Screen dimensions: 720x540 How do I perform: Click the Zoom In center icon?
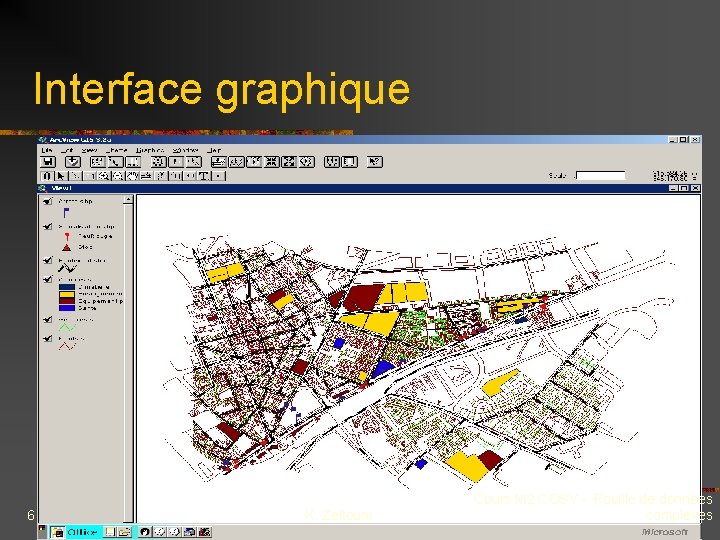[x=271, y=162]
